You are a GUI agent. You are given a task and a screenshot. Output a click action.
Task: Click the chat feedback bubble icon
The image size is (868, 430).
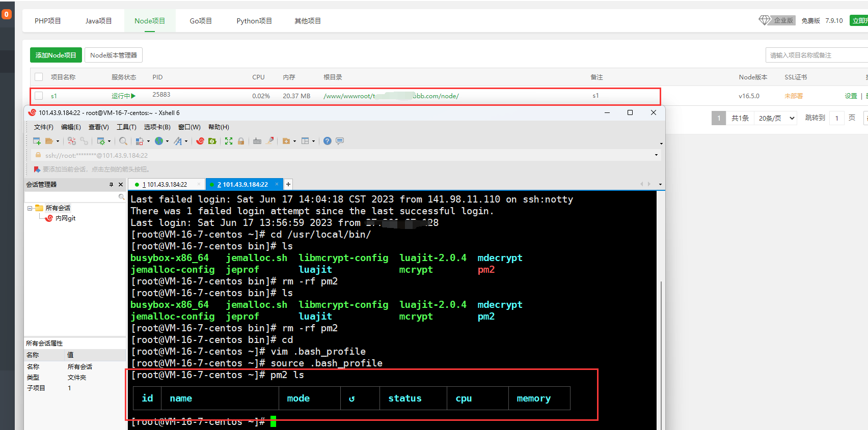click(340, 141)
